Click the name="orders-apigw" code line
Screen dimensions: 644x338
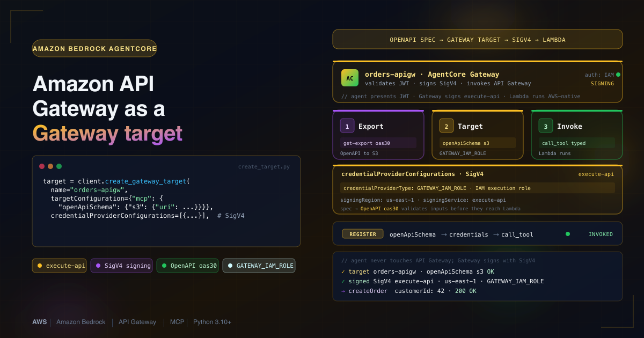pos(89,190)
